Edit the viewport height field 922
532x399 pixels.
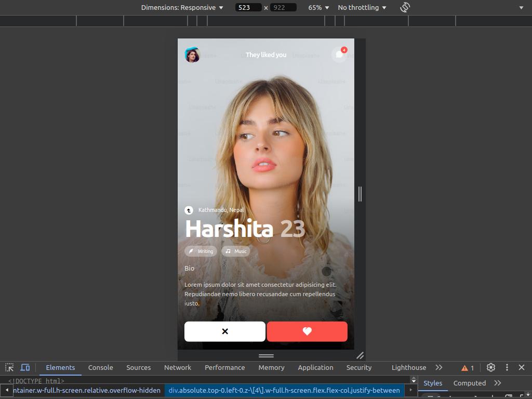click(x=283, y=7)
